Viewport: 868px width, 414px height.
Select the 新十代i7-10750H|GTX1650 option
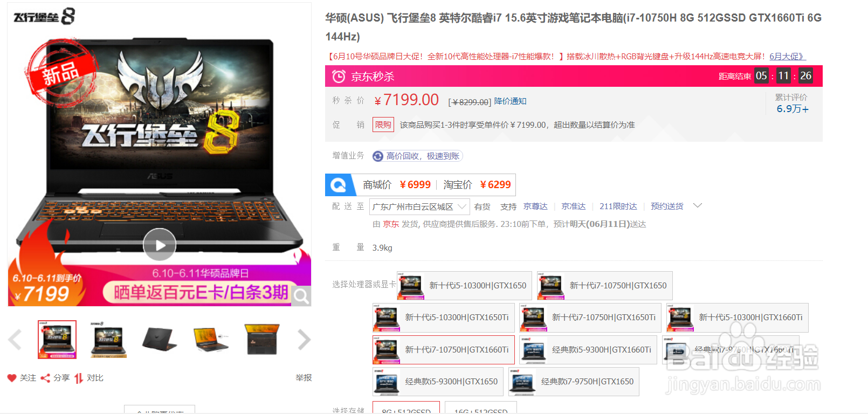click(605, 286)
